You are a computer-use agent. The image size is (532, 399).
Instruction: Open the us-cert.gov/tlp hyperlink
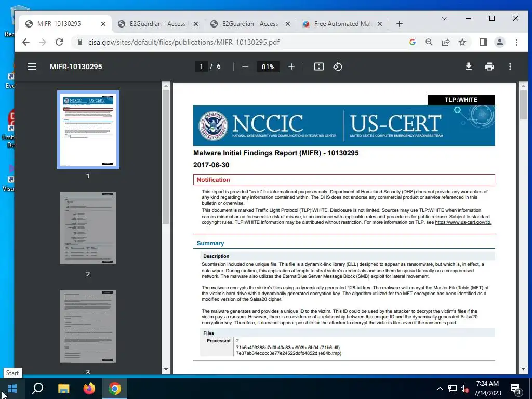pos(463,222)
